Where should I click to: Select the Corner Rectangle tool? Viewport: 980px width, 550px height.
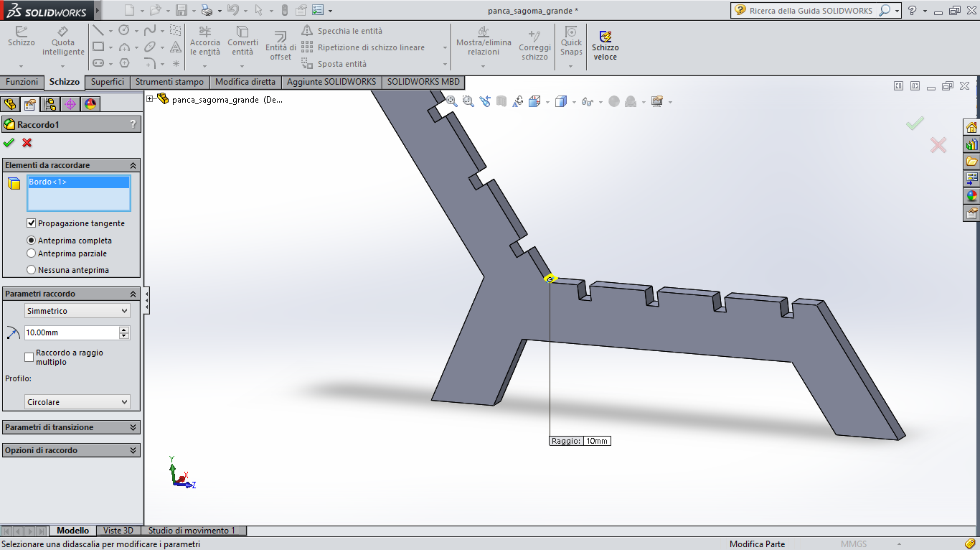pos(98,47)
